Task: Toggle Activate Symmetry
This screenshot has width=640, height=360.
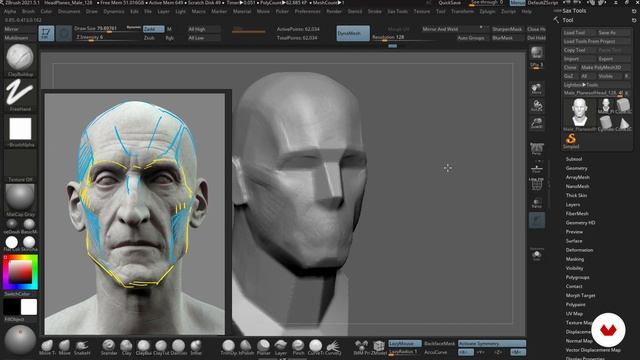Action: click(x=492, y=343)
